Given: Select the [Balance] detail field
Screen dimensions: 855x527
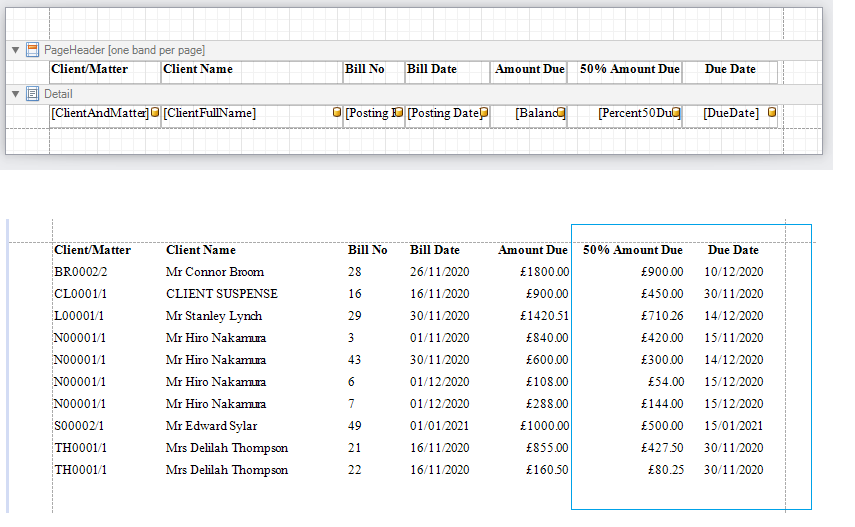Looking at the screenshot, I should (x=529, y=116).
